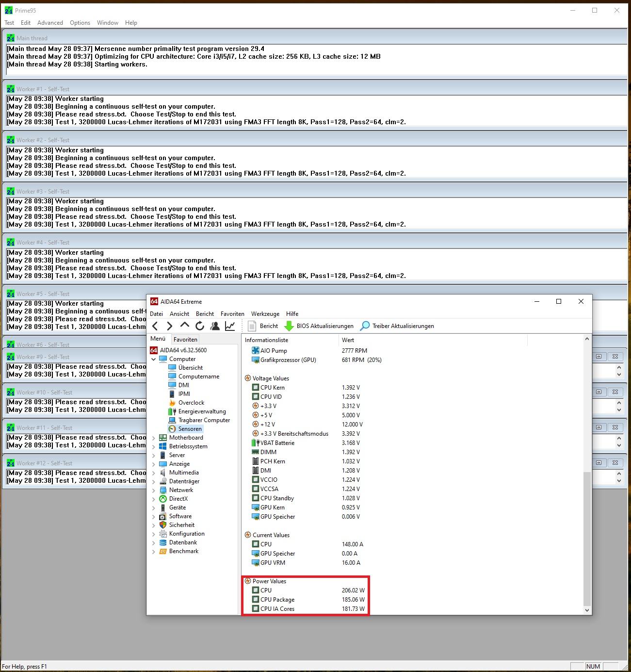Select Sensoren entry in the tree
This screenshot has height=672, width=631.
[185, 429]
